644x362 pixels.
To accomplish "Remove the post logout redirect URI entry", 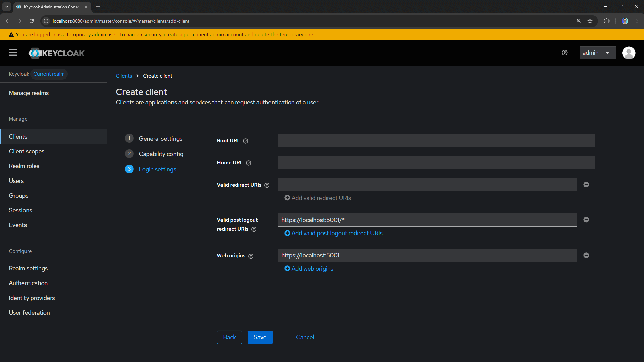I will tap(586, 220).
